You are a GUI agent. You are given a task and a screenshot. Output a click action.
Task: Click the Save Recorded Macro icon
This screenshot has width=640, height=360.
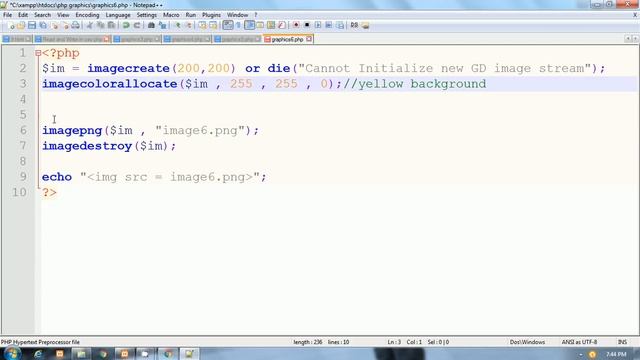[340, 25]
